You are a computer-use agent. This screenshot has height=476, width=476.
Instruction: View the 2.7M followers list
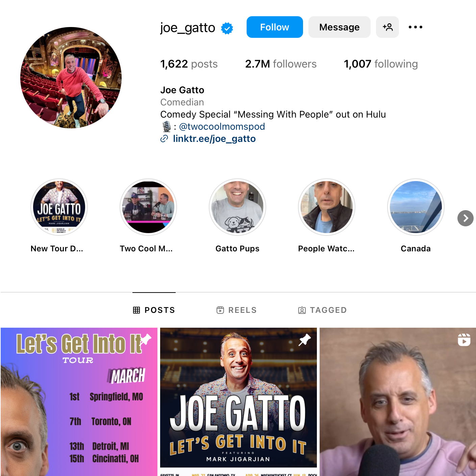pyautogui.click(x=281, y=64)
